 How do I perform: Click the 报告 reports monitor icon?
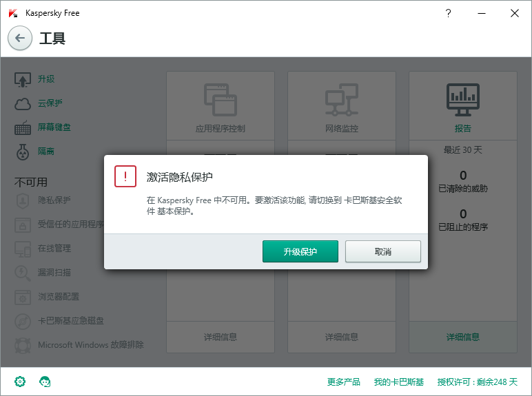tap(462, 100)
